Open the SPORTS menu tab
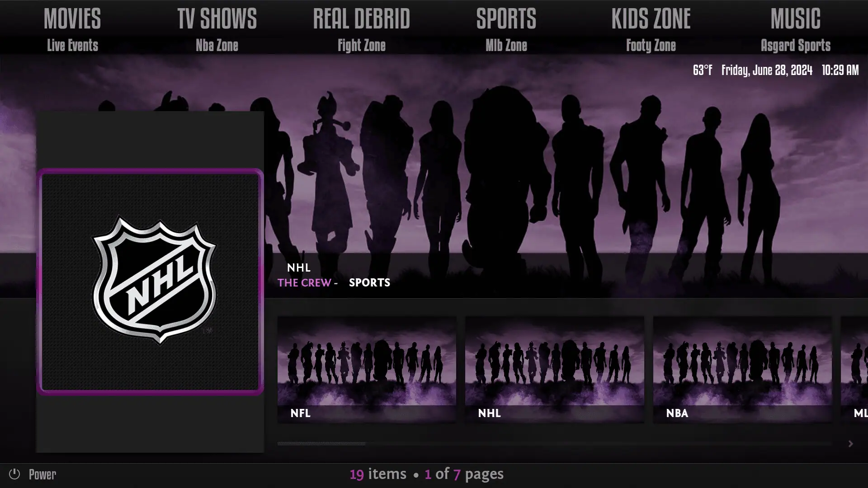The image size is (868, 488). 506,18
